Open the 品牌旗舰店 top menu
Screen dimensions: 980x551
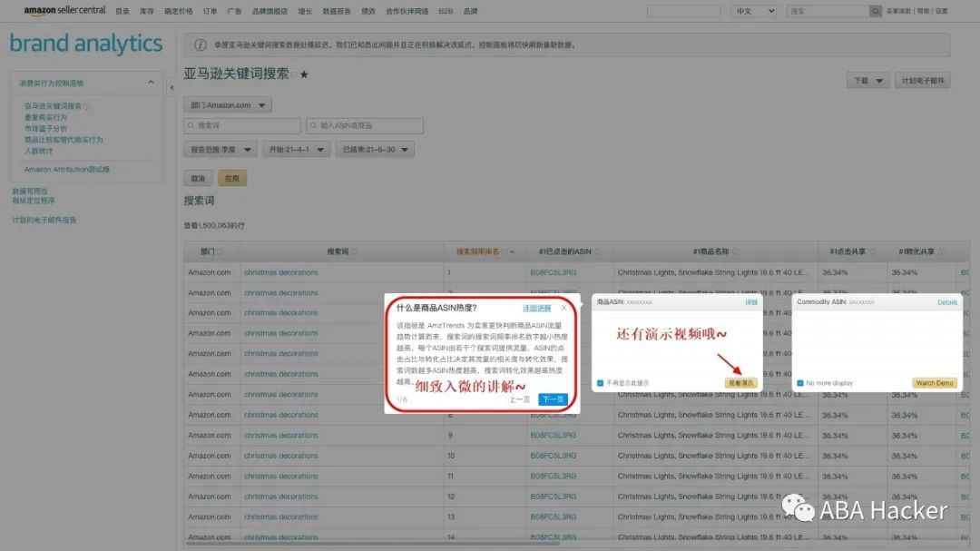pos(269,11)
